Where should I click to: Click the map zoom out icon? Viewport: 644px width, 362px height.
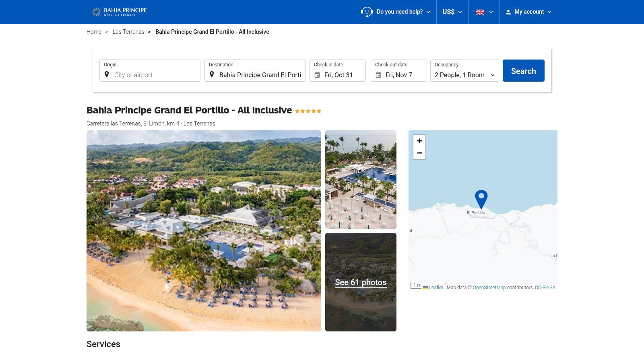click(419, 154)
